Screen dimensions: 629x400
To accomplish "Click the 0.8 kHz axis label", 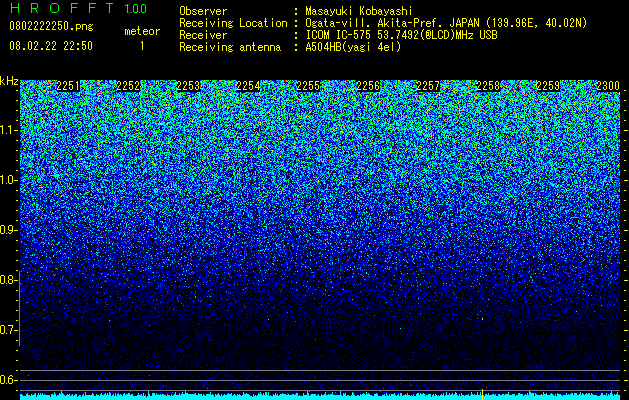I will tap(8, 280).
